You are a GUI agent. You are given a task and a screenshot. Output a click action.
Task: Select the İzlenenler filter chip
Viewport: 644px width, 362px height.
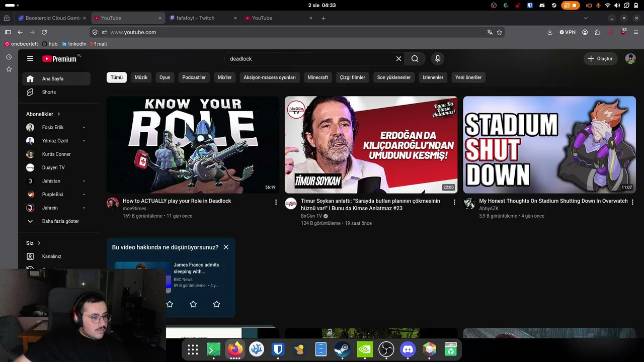click(433, 77)
